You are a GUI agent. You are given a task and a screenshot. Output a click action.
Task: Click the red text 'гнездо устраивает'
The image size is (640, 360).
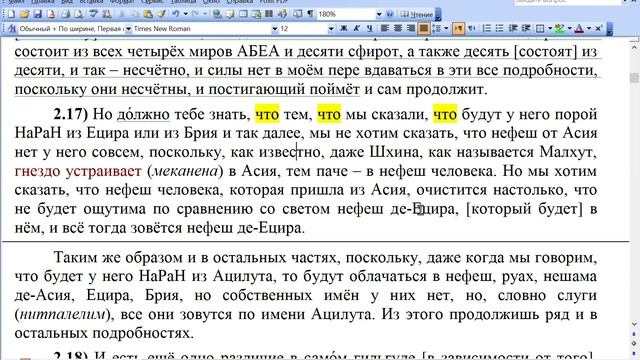(78, 171)
